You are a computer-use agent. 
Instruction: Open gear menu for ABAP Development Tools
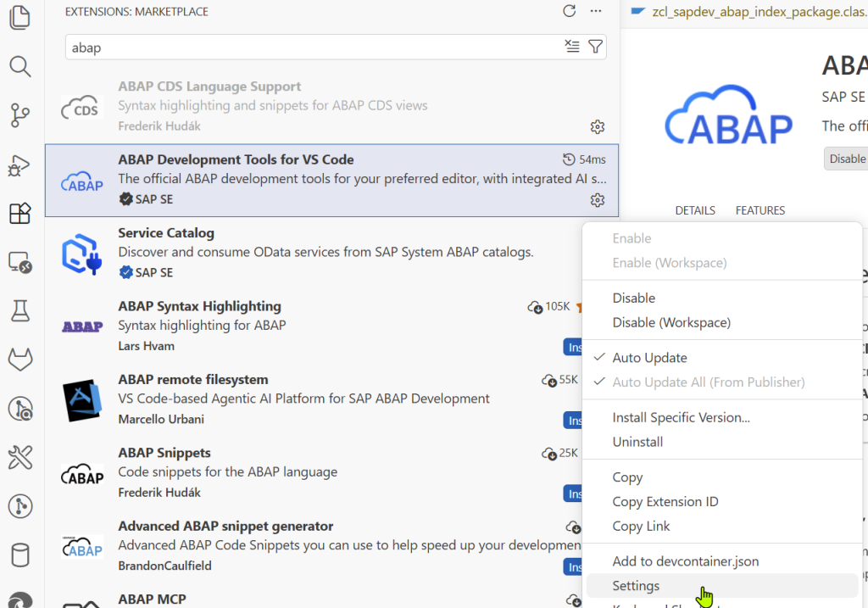pos(598,200)
